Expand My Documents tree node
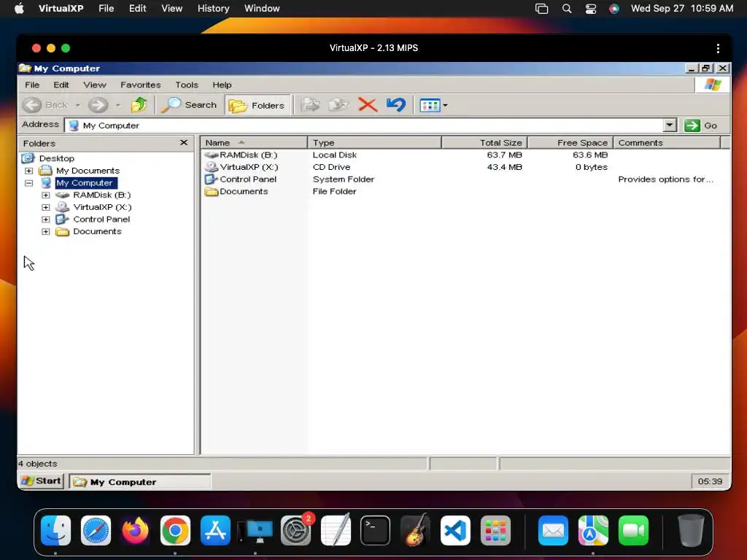 28,171
